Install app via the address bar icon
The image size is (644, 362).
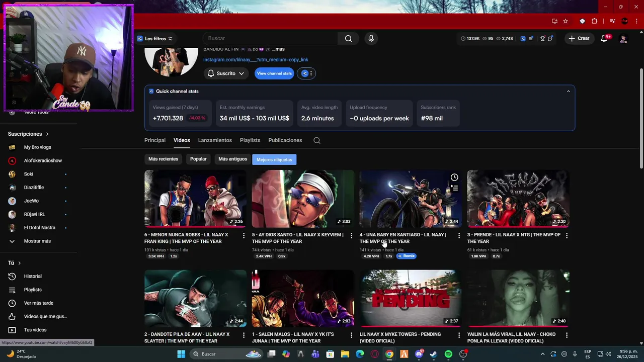(554, 21)
